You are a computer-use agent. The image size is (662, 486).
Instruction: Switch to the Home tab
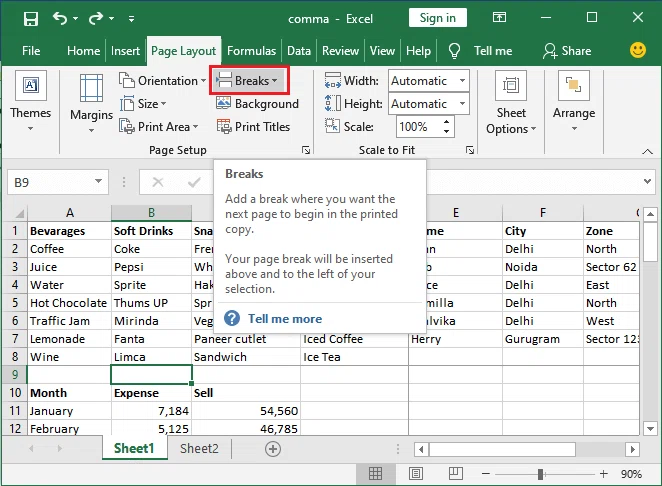pos(83,51)
